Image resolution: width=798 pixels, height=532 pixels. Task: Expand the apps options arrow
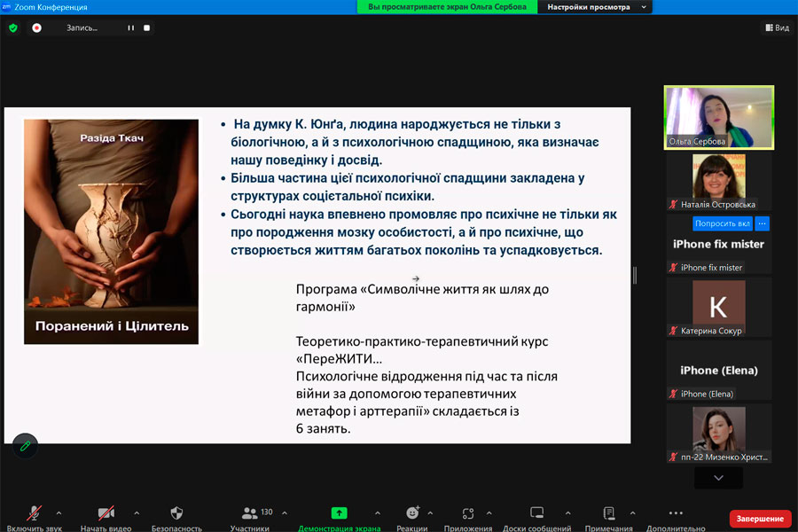coord(489,513)
